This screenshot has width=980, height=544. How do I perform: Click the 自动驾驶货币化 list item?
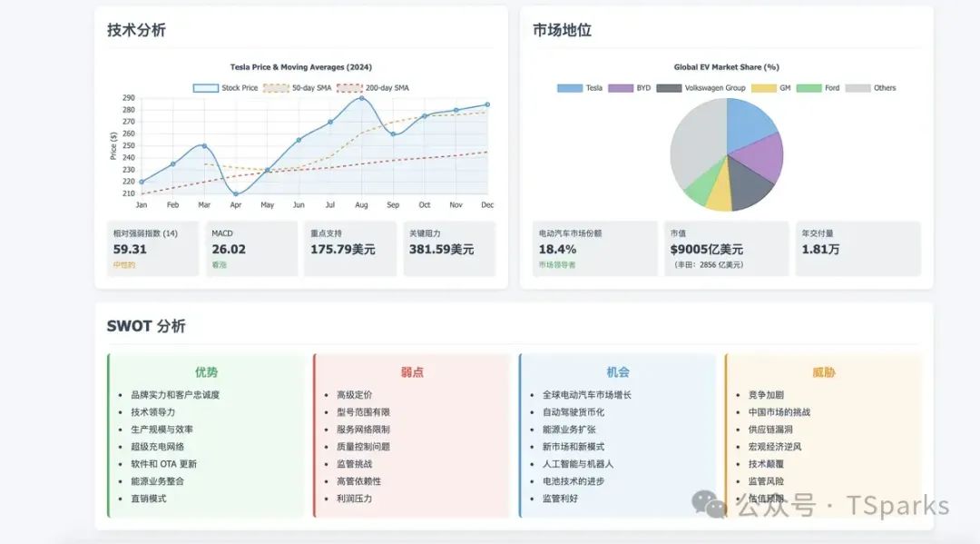tap(573, 412)
